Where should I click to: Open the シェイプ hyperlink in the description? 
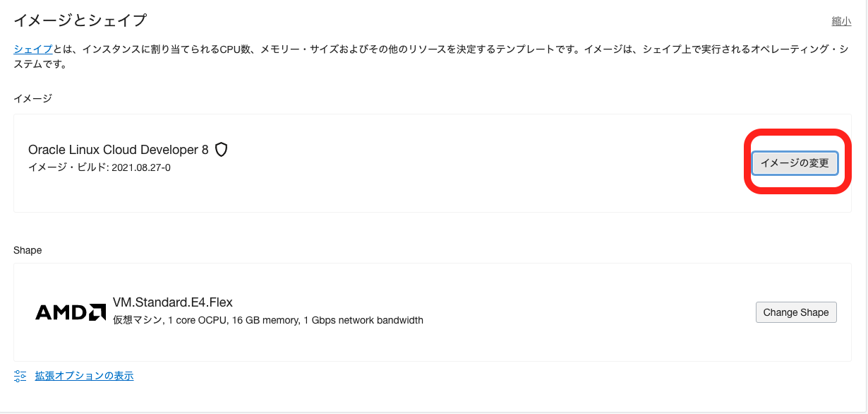pyautogui.click(x=33, y=49)
